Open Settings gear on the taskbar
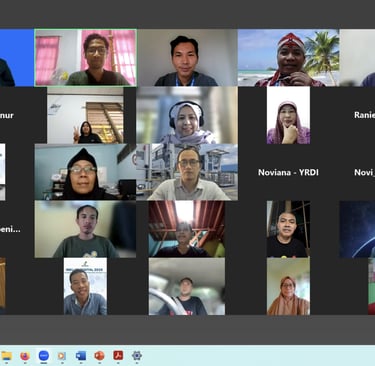The width and height of the screenshot is (375, 366). [x=137, y=356]
